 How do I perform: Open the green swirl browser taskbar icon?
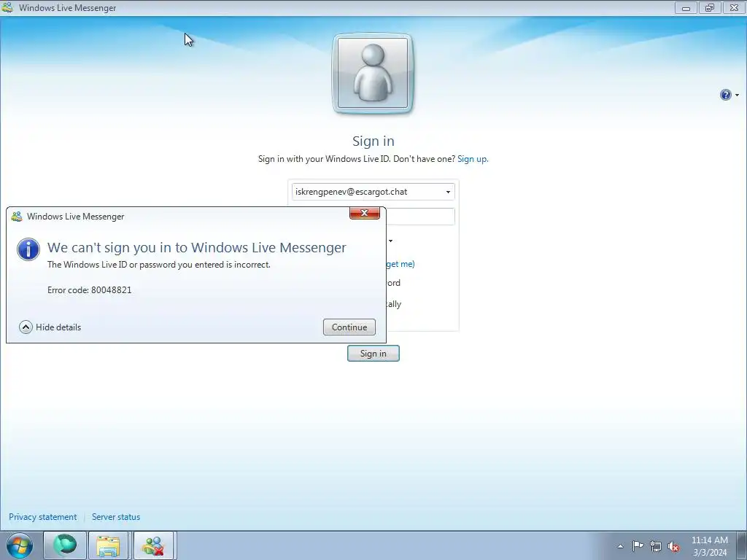65,545
